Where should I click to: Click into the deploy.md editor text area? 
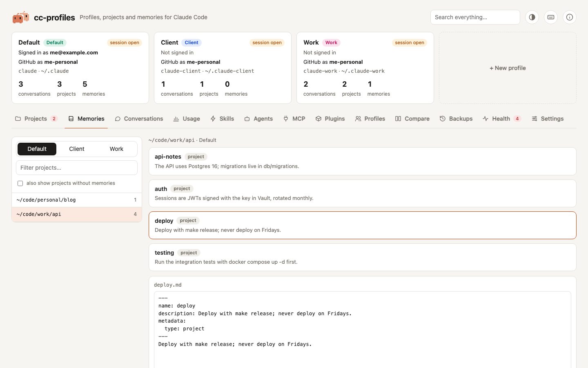pos(363,330)
